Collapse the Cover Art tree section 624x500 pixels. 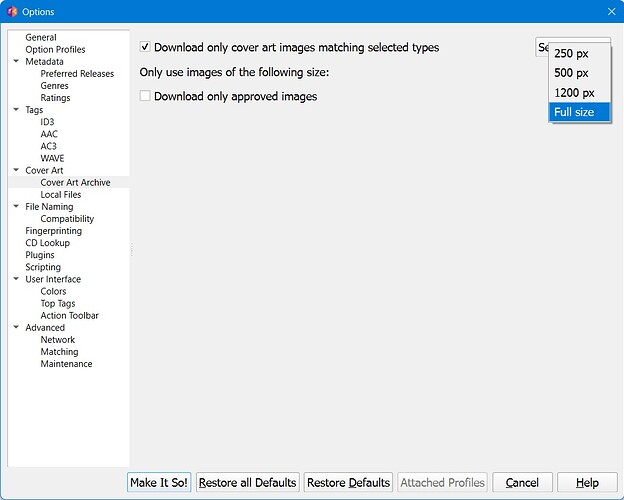(x=16, y=170)
